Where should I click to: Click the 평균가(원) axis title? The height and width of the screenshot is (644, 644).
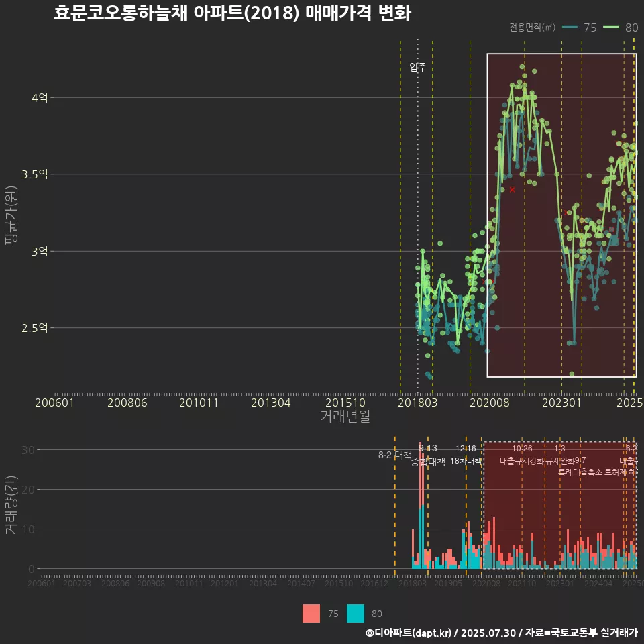tap(11, 215)
